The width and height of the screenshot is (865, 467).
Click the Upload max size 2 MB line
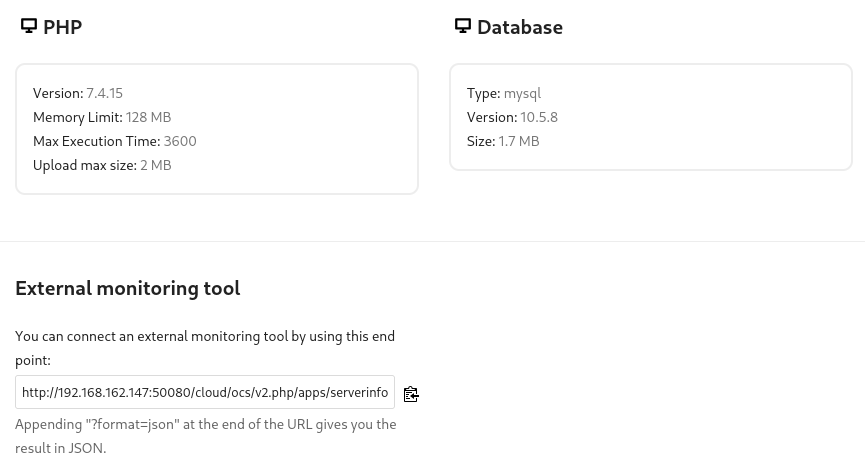[x=102, y=165]
